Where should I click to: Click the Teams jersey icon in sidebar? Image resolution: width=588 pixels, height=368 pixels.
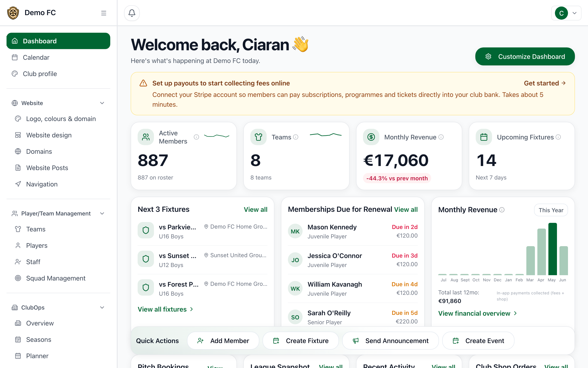(x=18, y=229)
